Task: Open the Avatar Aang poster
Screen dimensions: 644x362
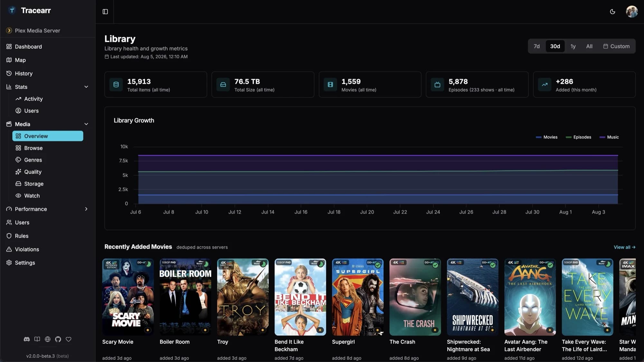Action: (530, 297)
